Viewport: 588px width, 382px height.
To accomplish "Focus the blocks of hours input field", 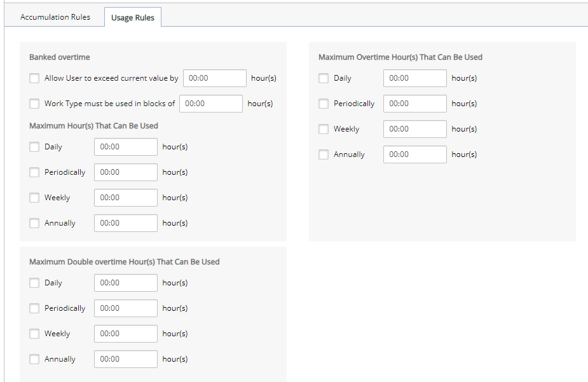I will (211, 104).
